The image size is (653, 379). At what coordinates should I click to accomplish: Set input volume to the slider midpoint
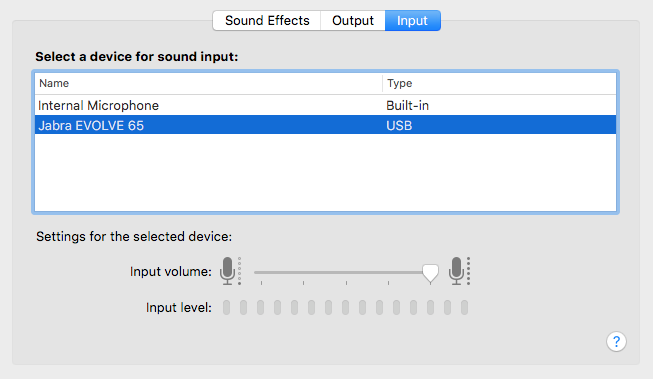[346, 272]
